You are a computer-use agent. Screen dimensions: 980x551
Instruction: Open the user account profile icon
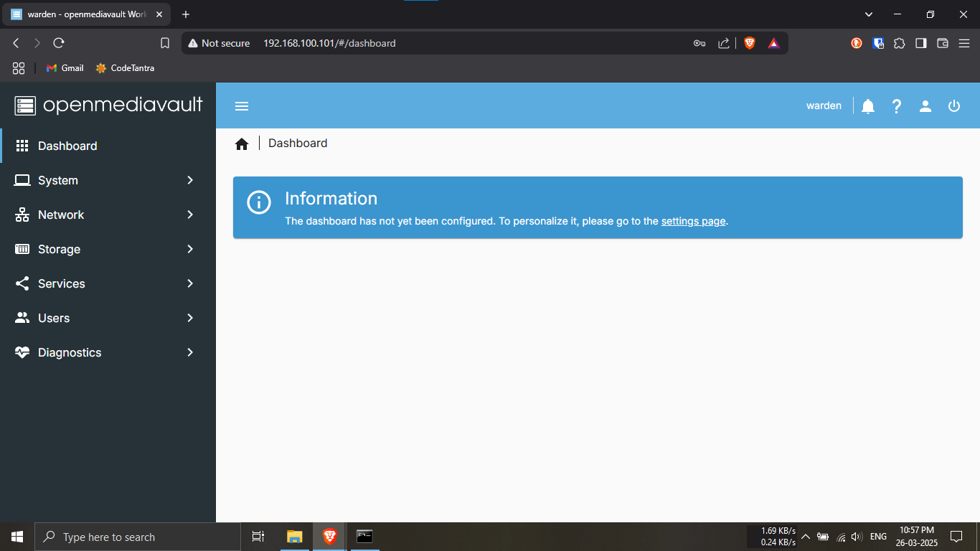pos(925,106)
